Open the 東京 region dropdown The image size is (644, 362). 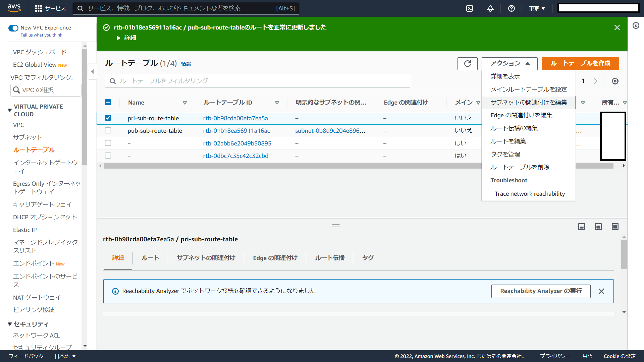537,8
